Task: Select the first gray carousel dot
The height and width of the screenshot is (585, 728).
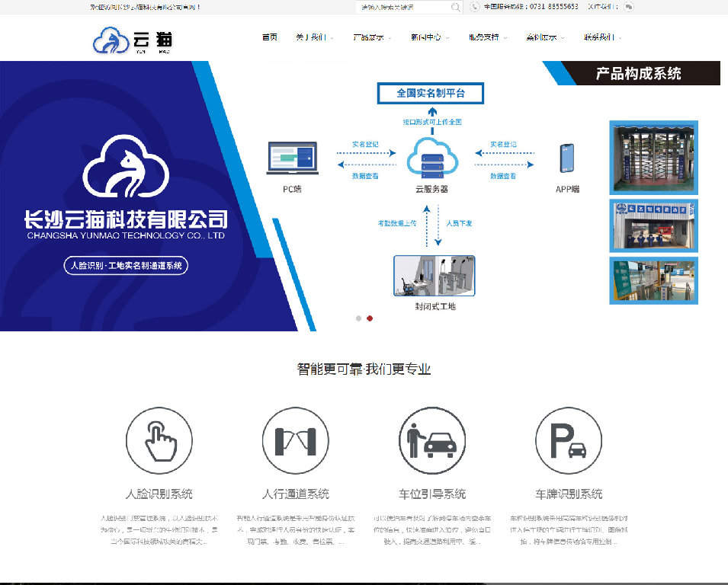Action: (358, 318)
